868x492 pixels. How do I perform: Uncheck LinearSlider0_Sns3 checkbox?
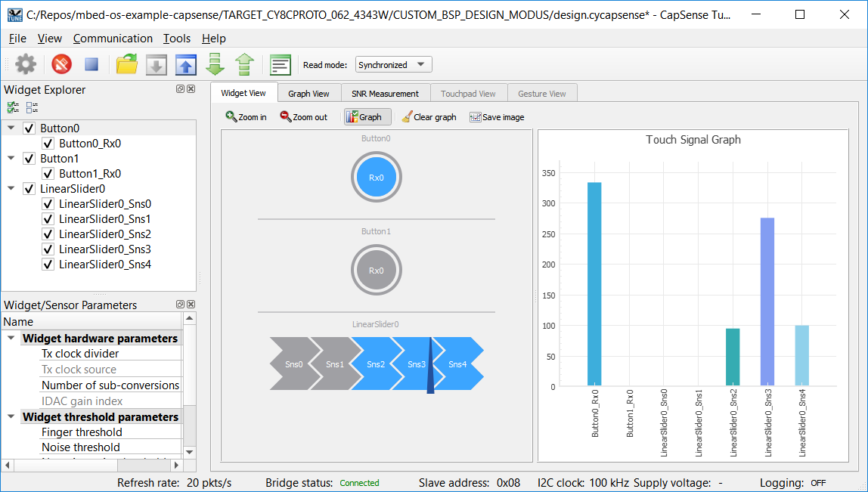[48, 249]
